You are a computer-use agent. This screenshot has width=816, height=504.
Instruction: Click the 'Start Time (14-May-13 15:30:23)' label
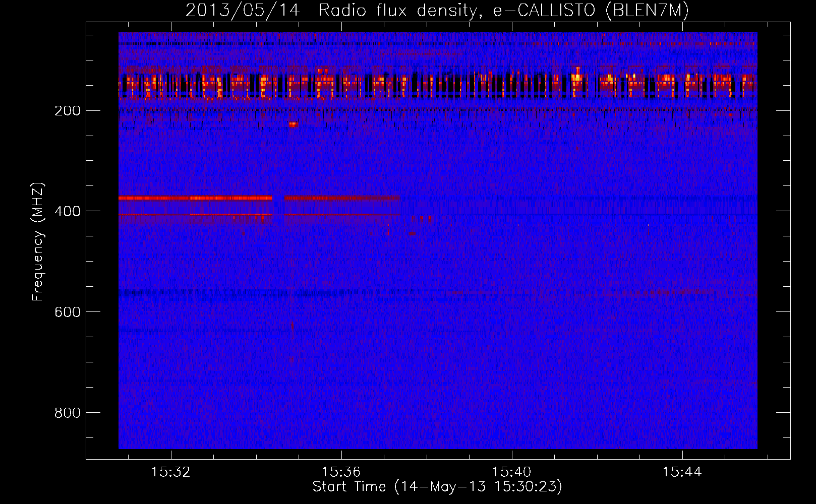[437, 487]
